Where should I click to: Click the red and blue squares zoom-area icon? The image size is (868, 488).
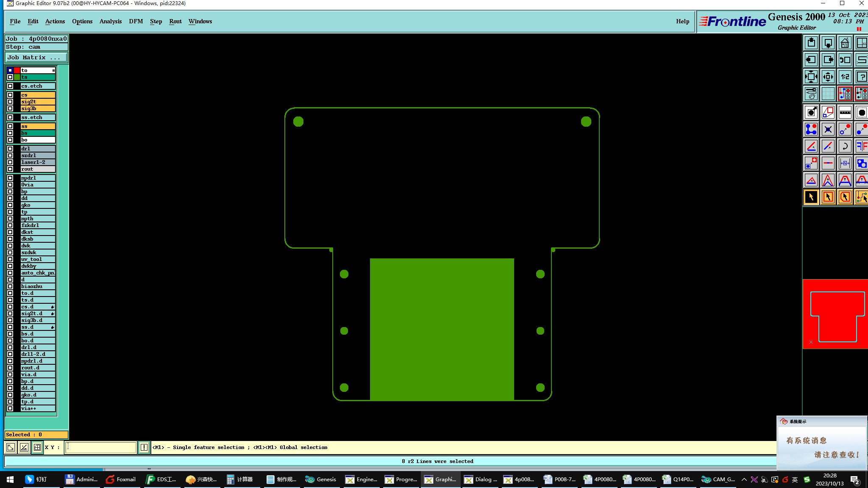828,112
